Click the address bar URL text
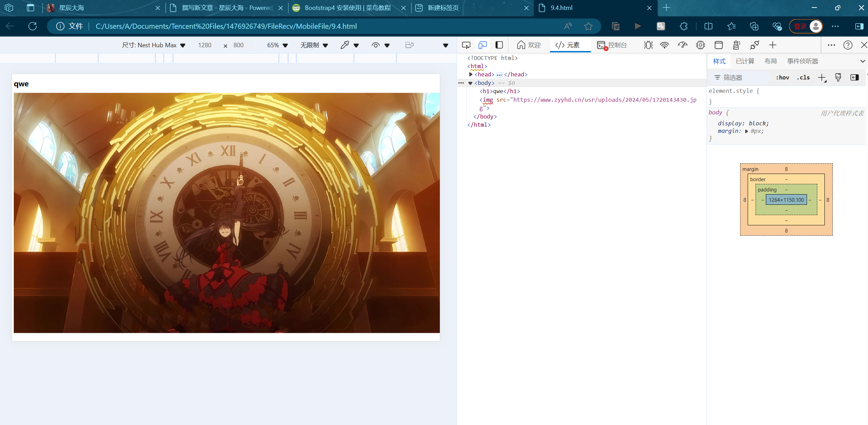Image resolution: width=868 pixels, height=425 pixels. [x=226, y=26]
